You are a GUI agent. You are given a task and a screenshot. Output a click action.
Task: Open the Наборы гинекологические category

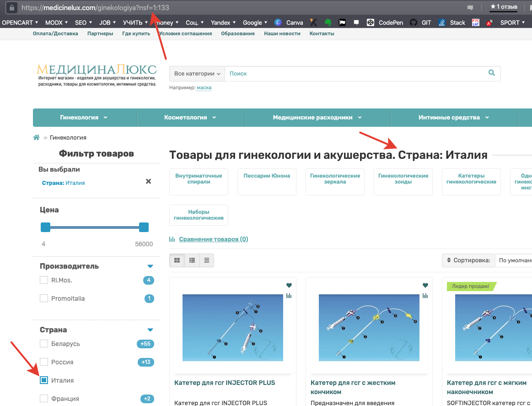(199, 215)
